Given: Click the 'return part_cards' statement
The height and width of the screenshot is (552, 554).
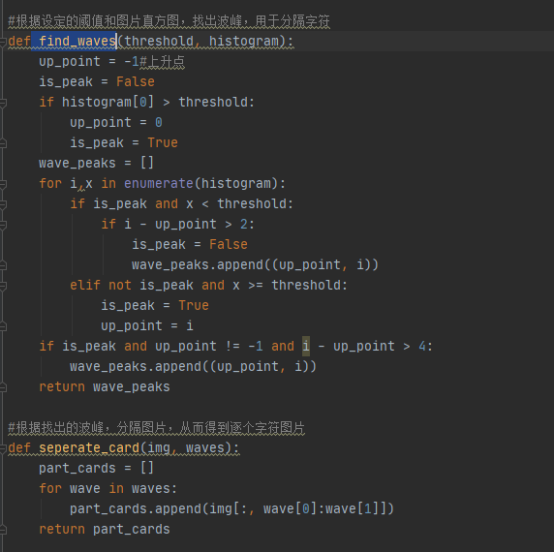Looking at the screenshot, I should point(104,529).
